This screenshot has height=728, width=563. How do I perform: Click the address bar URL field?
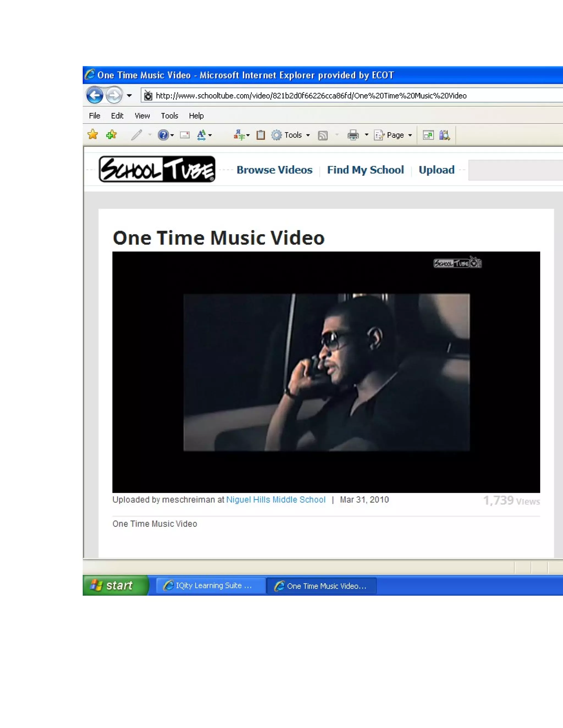point(311,96)
